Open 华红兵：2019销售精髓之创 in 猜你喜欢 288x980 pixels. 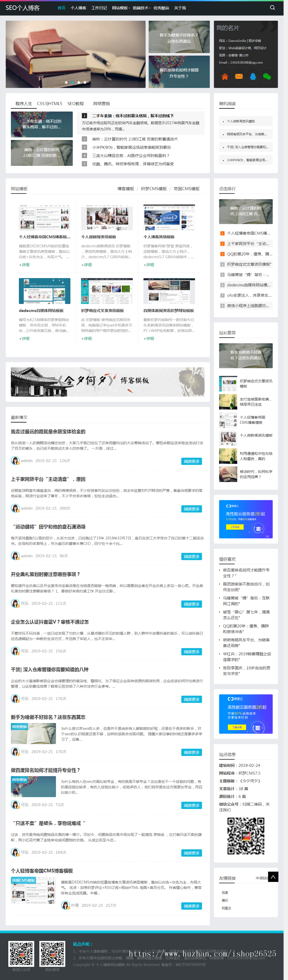247,657
